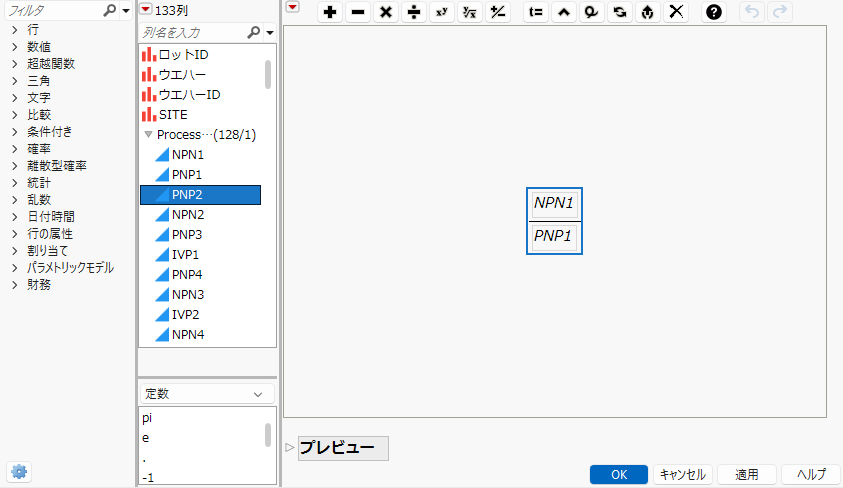Click the swap arguments circular-arrows button
The image size is (843, 488).
[620, 12]
